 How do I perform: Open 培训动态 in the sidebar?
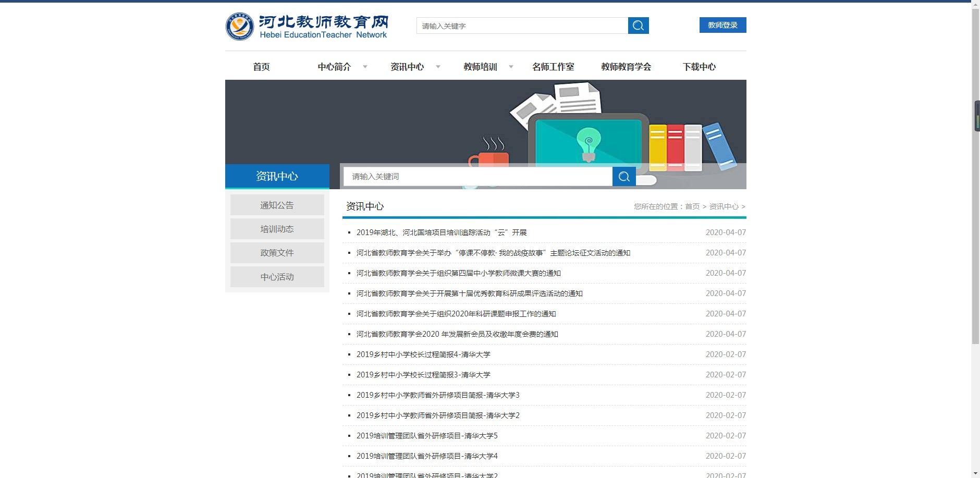point(277,228)
